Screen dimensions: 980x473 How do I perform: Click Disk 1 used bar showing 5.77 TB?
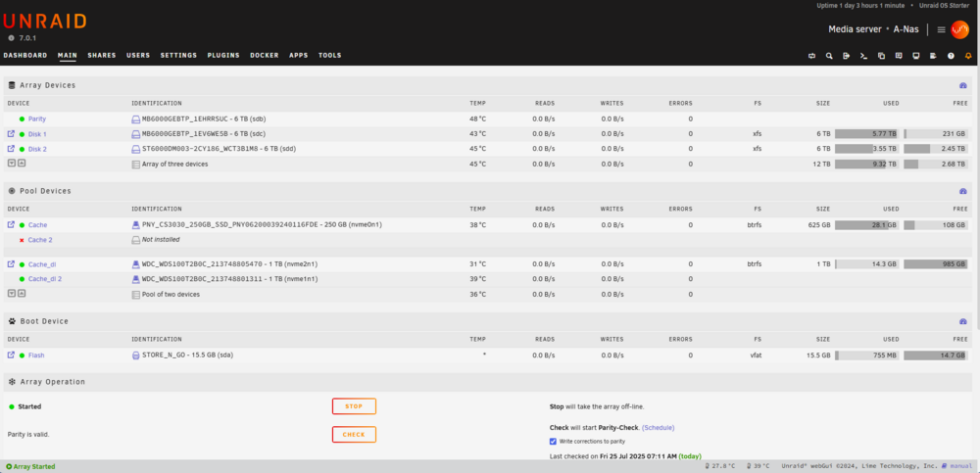[867, 134]
